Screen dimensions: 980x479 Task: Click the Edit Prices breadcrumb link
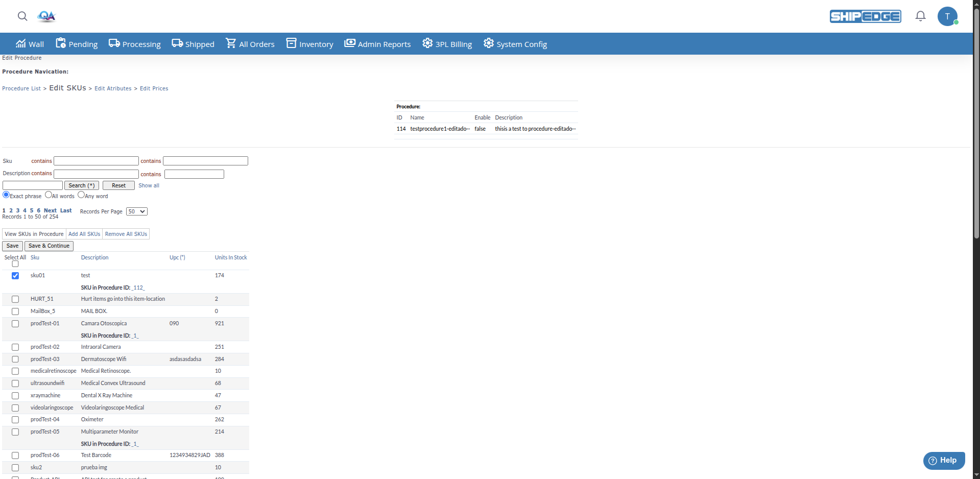point(154,88)
